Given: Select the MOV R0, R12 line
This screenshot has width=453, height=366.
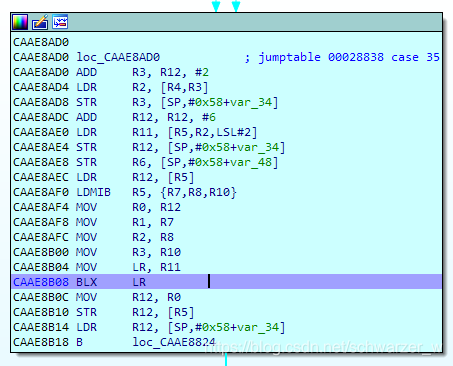Looking at the screenshot, I should [x=97, y=207].
